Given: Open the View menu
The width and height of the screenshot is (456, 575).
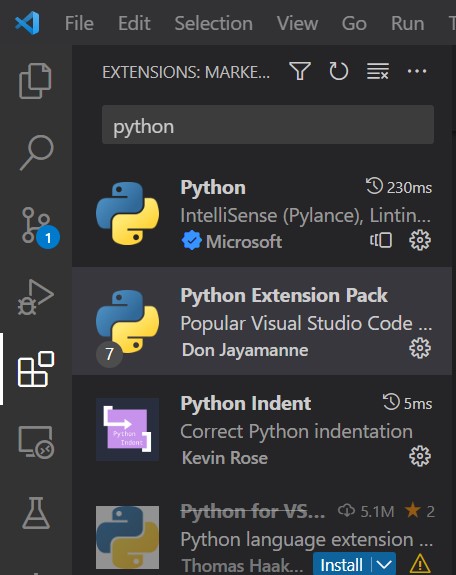Looking at the screenshot, I should [x=297, y=23].
